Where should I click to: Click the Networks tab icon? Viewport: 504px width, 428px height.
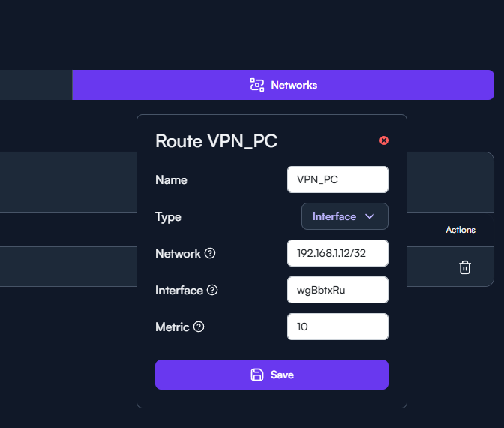[257, 85]
